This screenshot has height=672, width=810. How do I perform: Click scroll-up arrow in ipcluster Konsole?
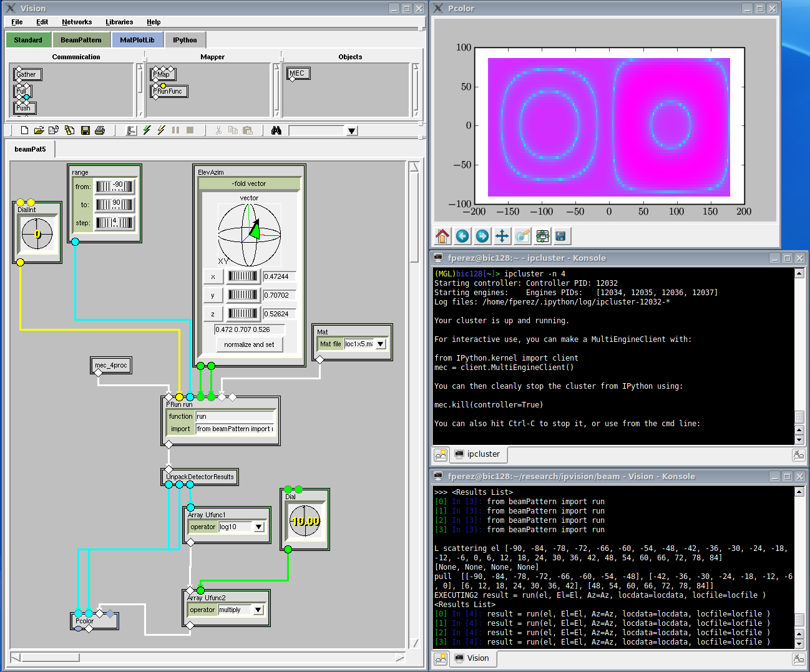(799, 273)
